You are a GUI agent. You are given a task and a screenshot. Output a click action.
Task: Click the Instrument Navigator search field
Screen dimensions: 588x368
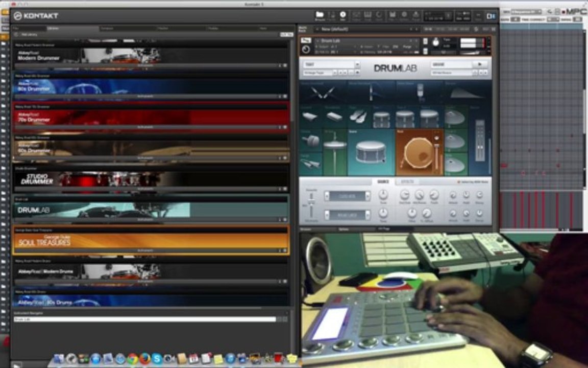click(x=145, y=319)
